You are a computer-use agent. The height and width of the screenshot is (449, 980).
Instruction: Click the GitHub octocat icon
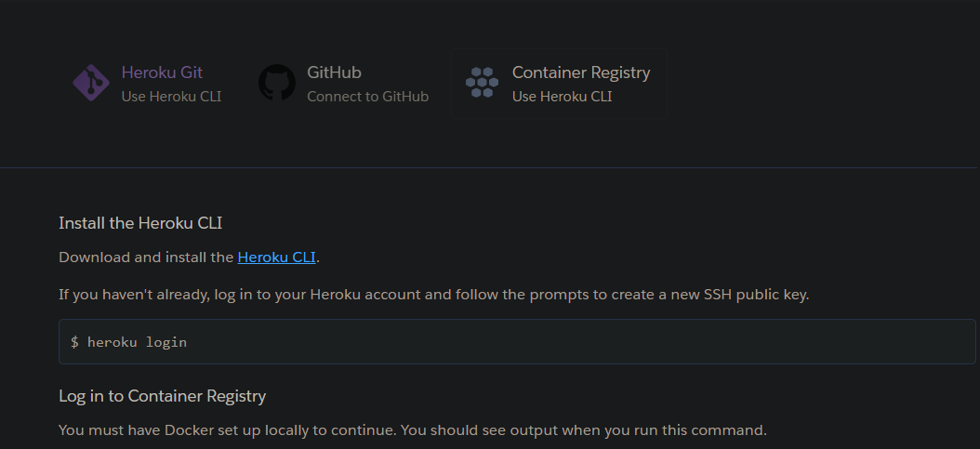[277, 84]
